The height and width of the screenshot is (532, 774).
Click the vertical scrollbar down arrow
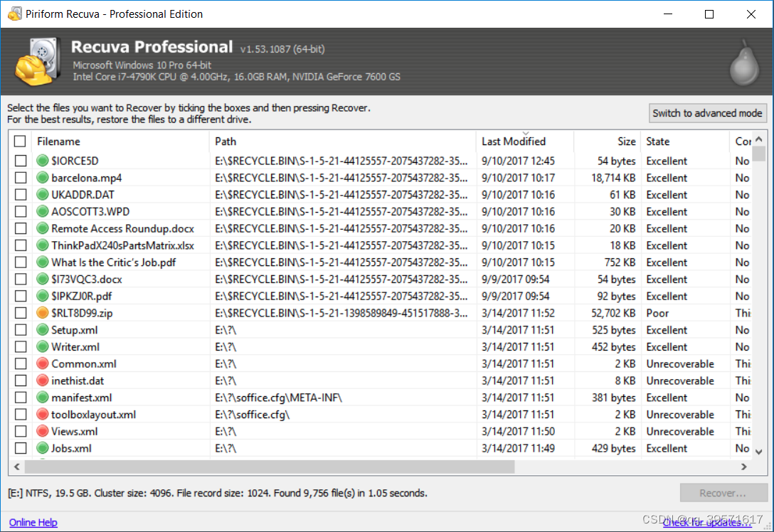759,452
